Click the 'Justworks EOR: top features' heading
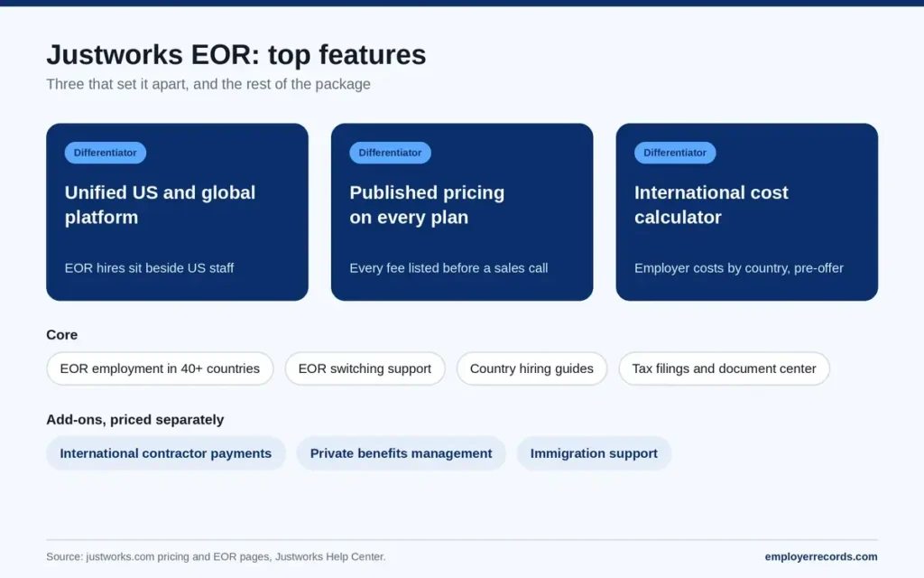Image resolution: width=924 pixels, height=578 pixels. point(236,55)
